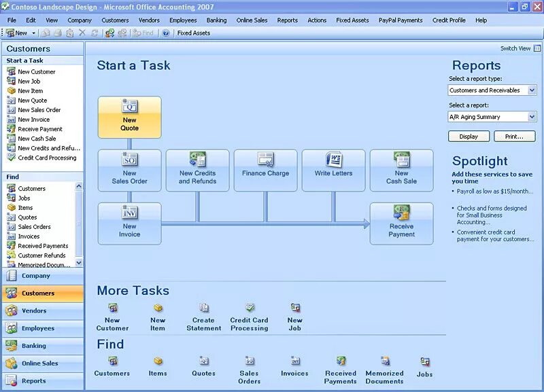
Task: Open the File menu
Action: (x=12, y=20)
